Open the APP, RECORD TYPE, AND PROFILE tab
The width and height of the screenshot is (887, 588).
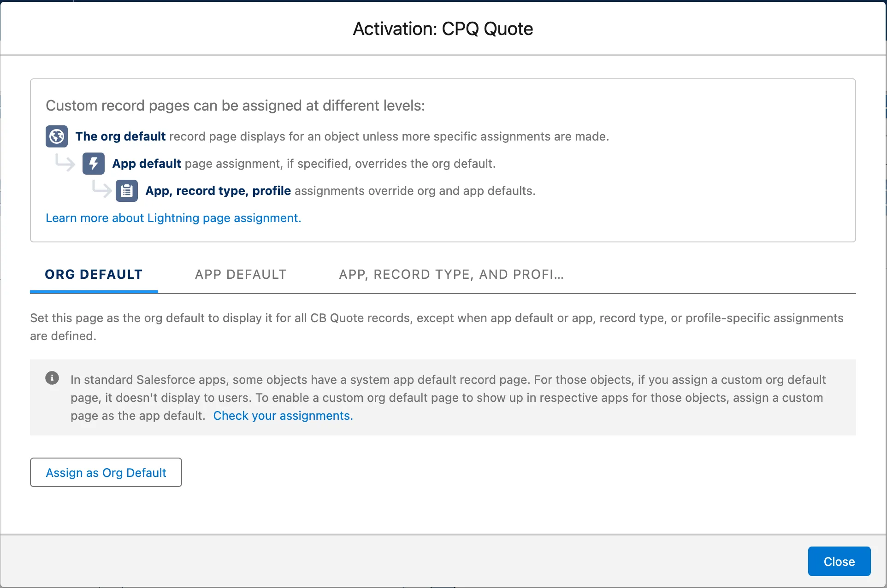[x=451, y=274]
